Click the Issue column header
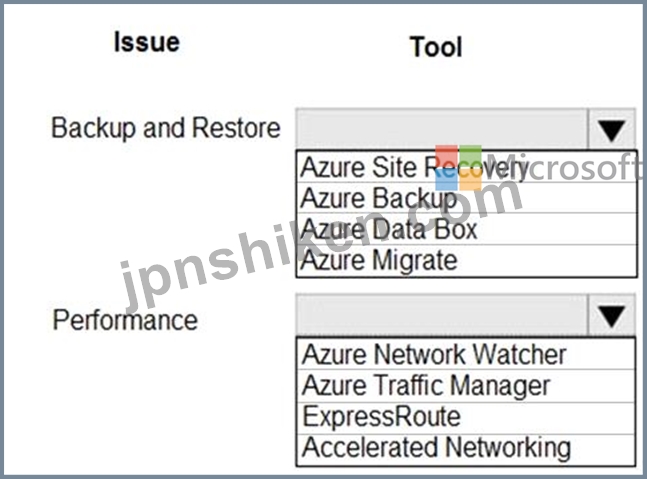The image size is (647, 479). [147, 42]
